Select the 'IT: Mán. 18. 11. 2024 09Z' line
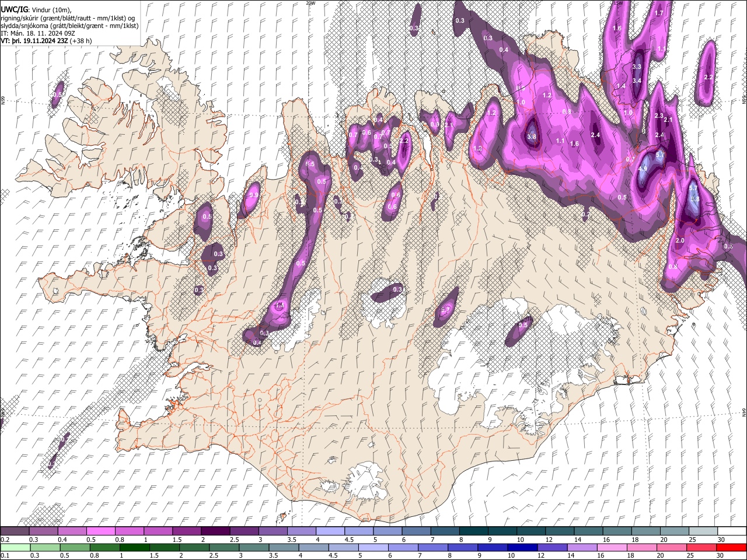 (x=37, y=33)
